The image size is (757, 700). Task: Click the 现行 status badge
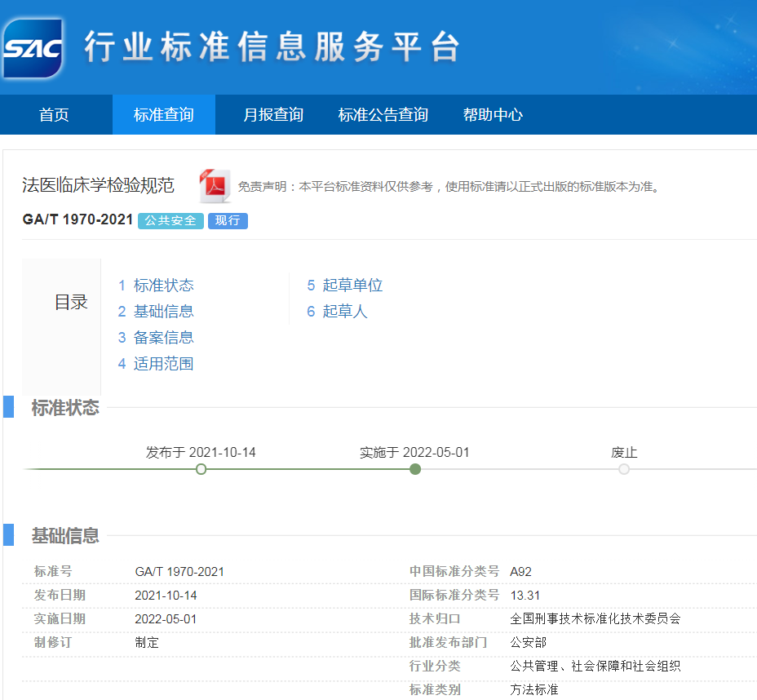coord(228,220)
